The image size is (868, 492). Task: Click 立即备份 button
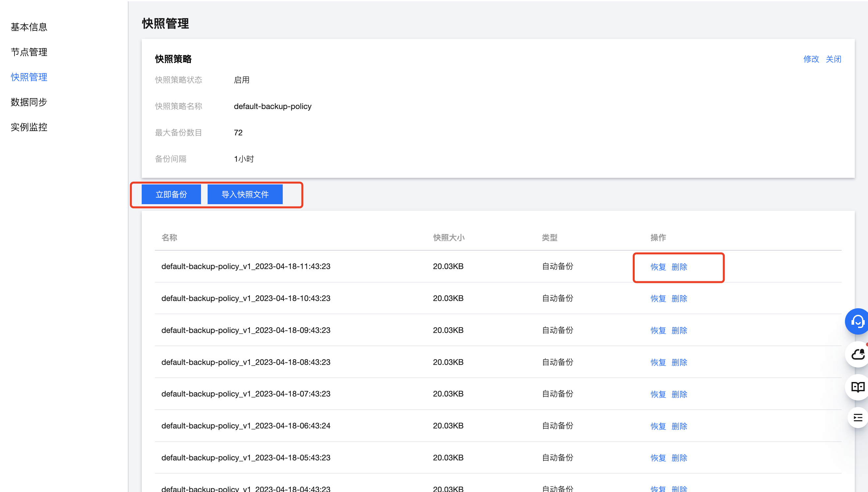coord(171,194)
